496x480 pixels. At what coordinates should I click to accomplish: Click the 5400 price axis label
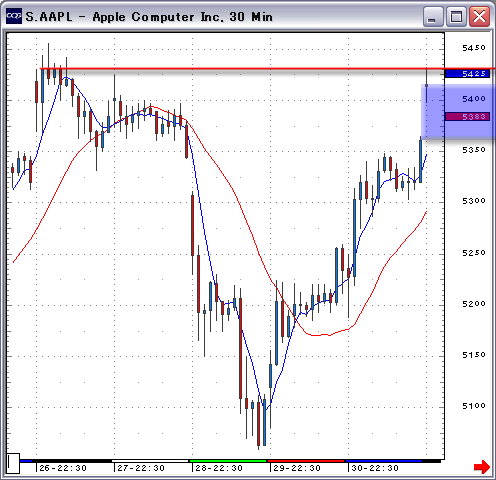point(474,99)
